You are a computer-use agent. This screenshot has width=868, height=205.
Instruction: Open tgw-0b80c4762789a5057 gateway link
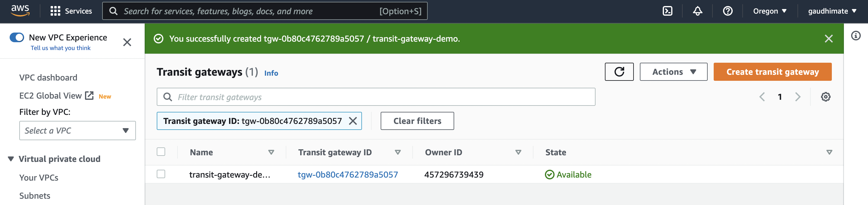348,175
